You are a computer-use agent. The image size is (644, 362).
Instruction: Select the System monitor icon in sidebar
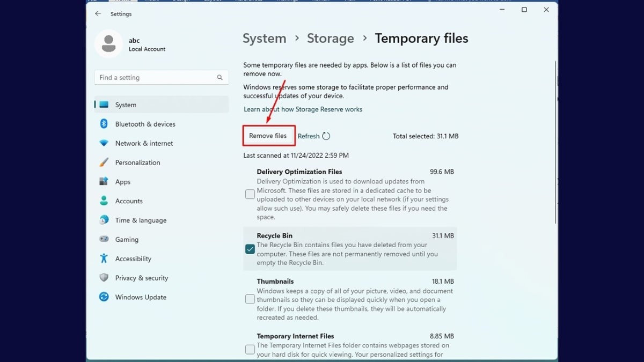coord(104,105)
